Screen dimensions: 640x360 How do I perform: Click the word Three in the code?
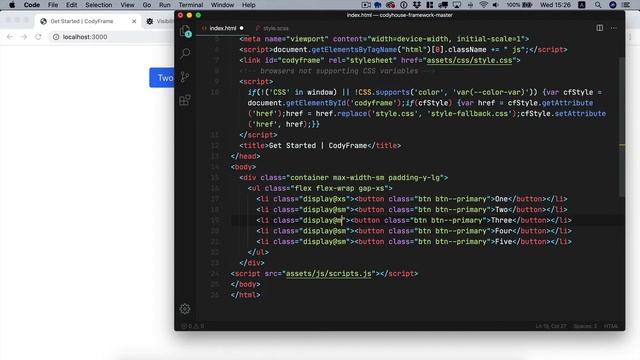[x=501, y=220]
